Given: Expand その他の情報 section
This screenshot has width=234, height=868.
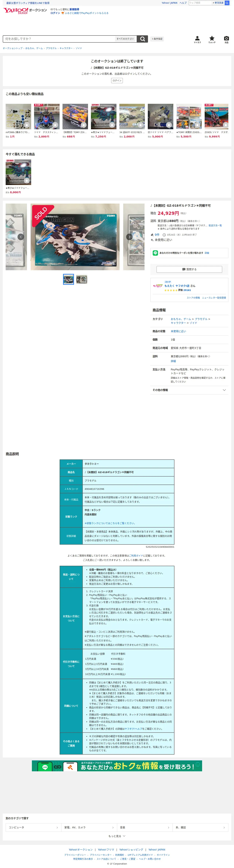Looking at the screenshot, I should click(189, 390).
